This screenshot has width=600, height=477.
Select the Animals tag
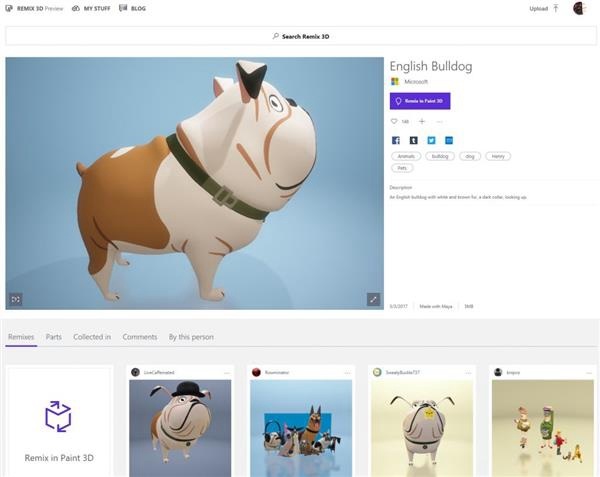coord(406,156)
